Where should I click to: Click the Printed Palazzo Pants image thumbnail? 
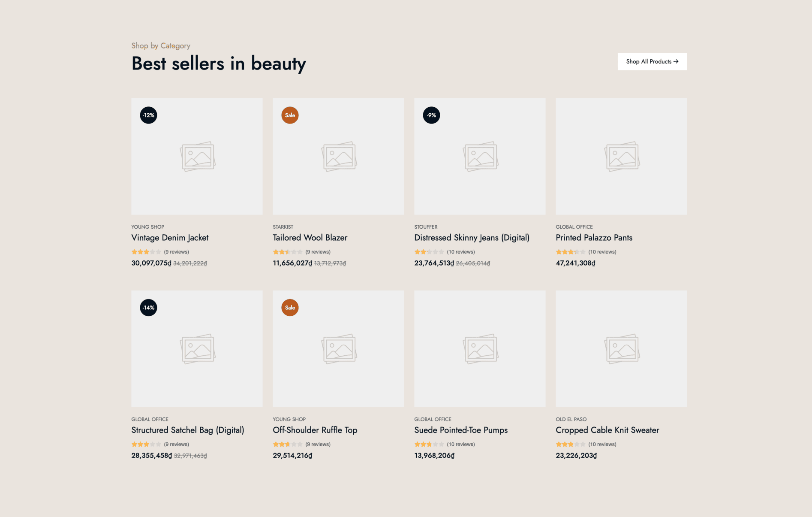click(x=621, y=156)
